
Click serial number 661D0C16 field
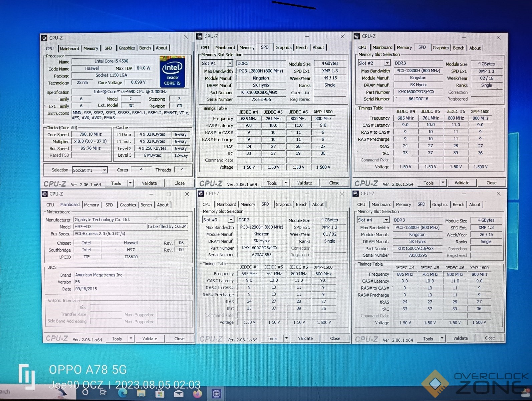[x=418, y=99]
